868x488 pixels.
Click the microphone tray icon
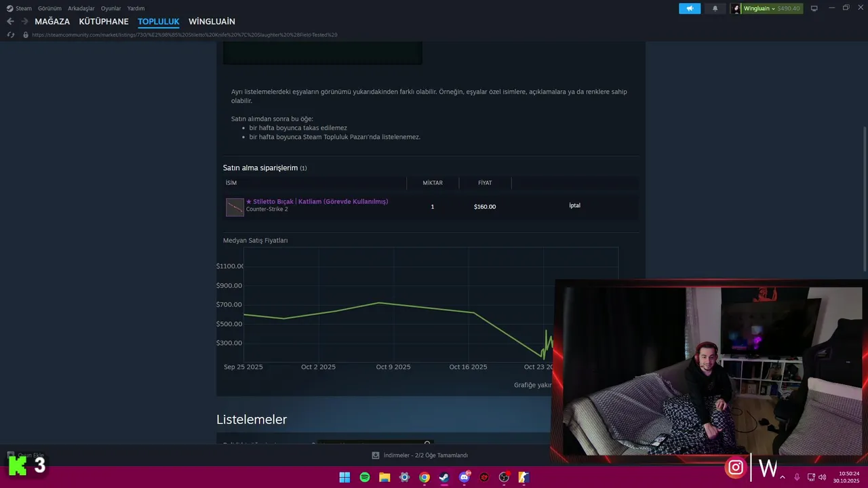tap(797, 477)
